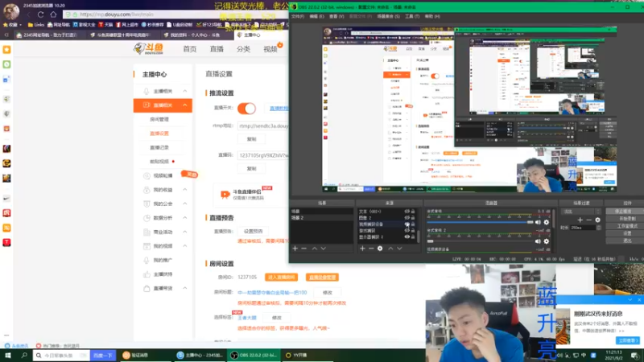Toggle lock on the 图像 2 source
644x362 pixels.
pos(413,217)
